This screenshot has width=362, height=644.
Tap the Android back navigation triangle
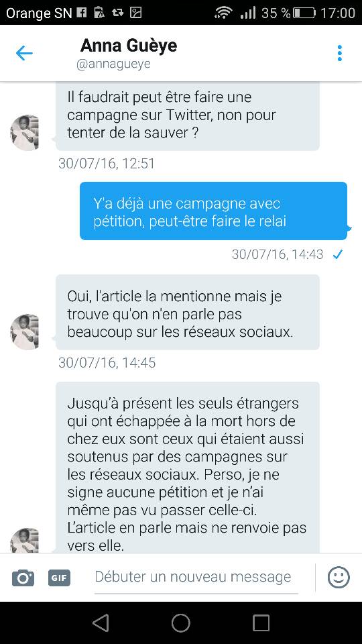click(101, 623)
